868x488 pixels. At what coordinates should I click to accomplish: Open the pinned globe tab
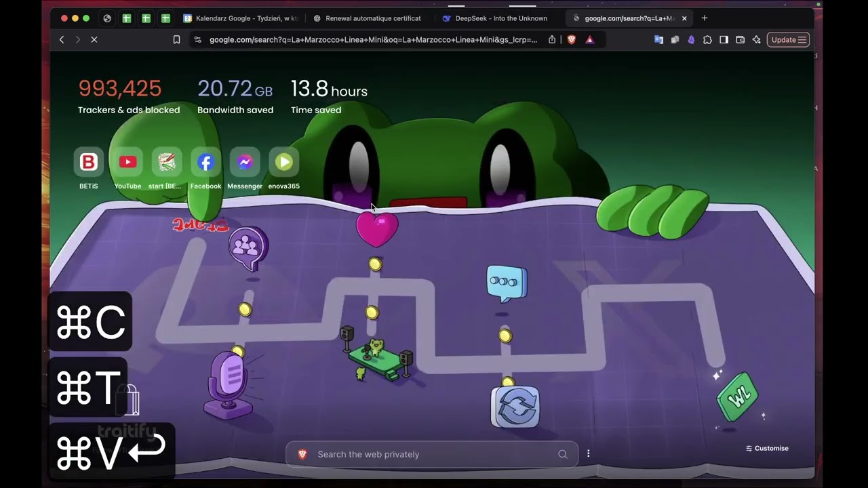point(106,18)
